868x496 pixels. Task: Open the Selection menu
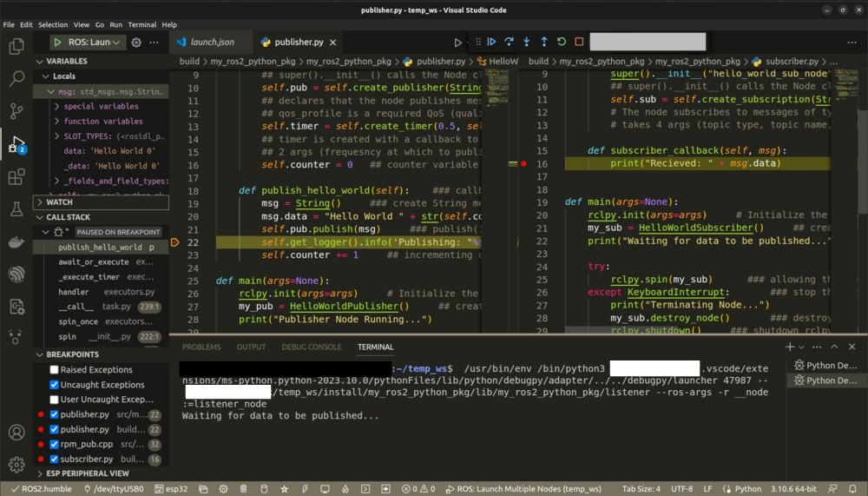click(53, 25)
